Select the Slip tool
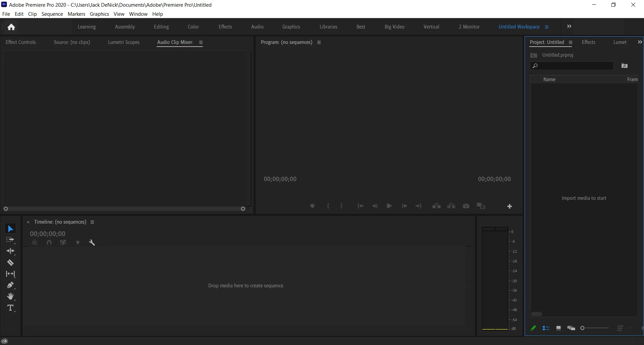 [10, 274]
